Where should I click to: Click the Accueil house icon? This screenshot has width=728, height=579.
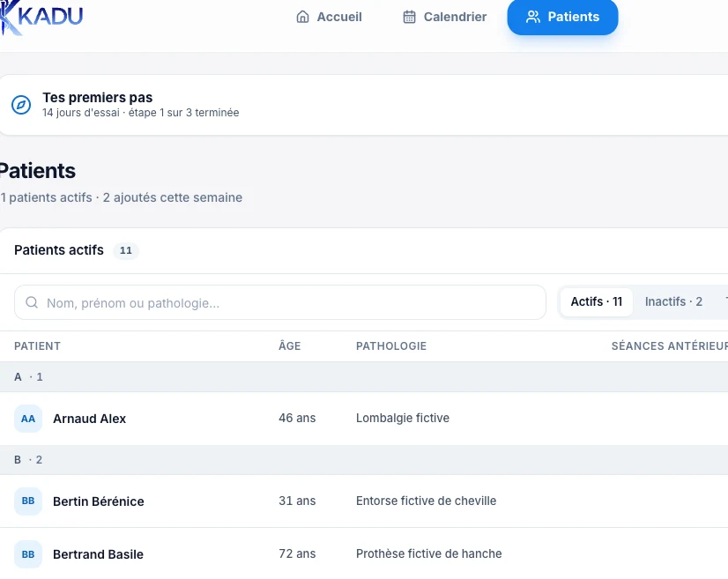tap(302, 17)
